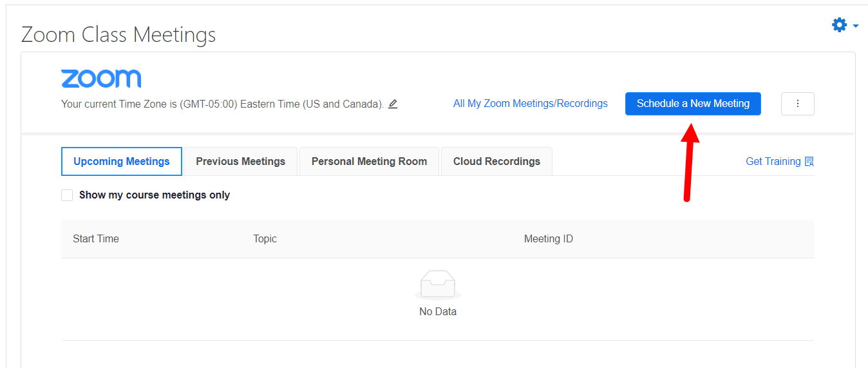Select the Upcoming Meetings tab
This screenshot has width=868, height=368.
point(122,162)
